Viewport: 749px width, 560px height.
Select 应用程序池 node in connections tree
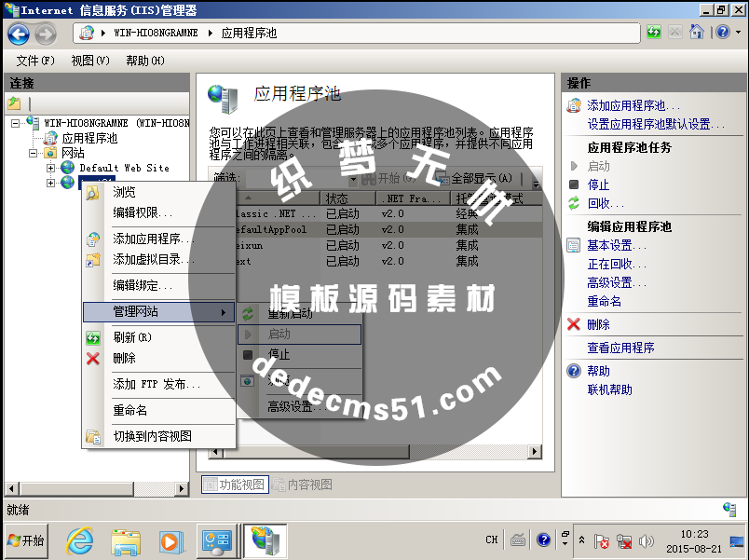[x=89, y=138]
